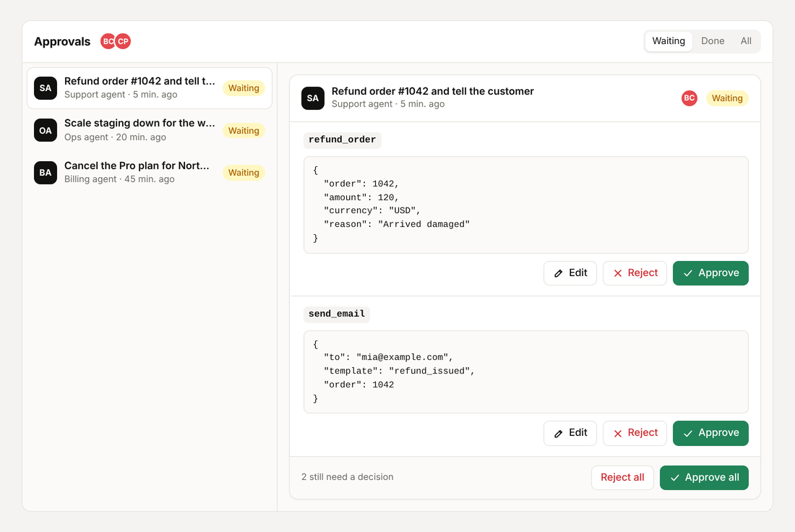Click the BA avatar for Billing agent

(46, 173)
